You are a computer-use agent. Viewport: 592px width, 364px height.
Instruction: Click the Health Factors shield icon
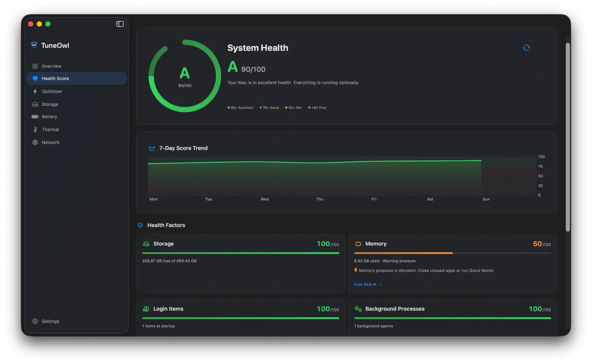pos(140,225)
